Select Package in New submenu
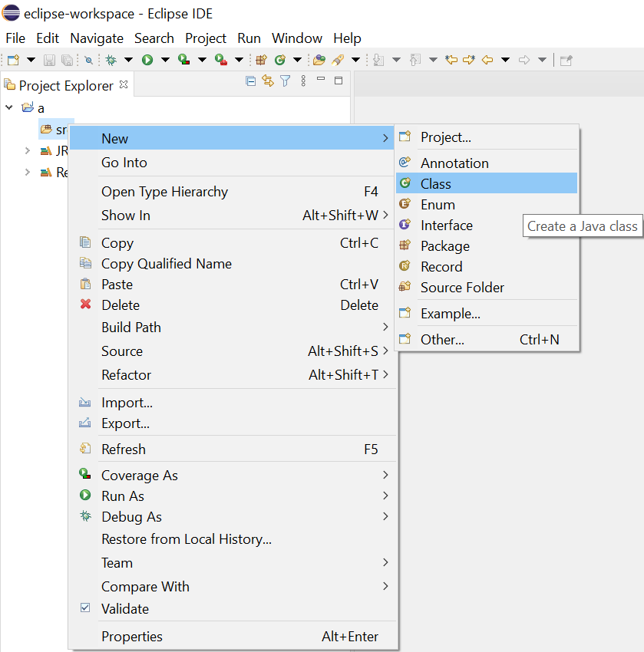644x652 pixels. pos(487,245)
